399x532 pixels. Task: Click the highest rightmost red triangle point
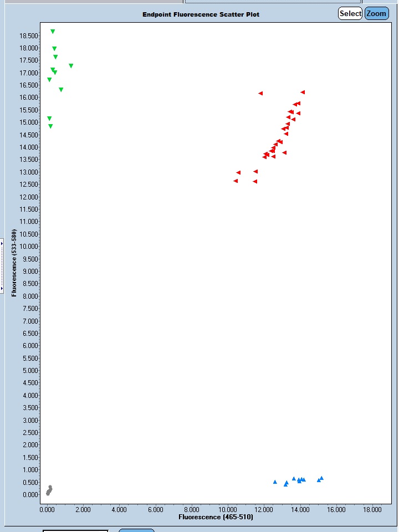click(303, 93)
